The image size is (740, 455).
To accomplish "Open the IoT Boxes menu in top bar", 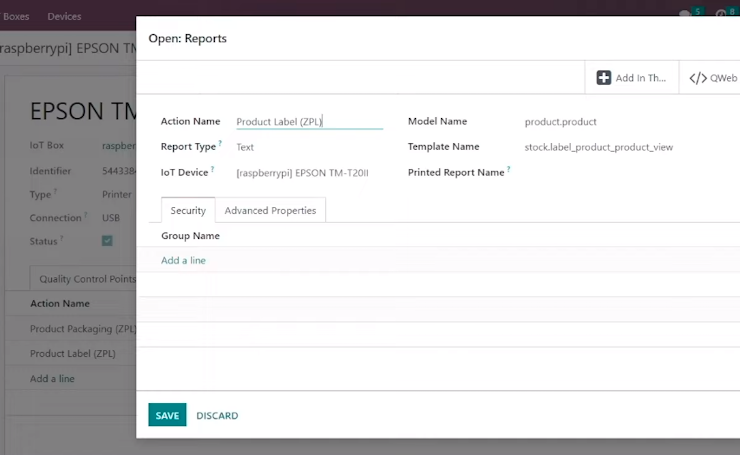I will (x=15, y=17).
